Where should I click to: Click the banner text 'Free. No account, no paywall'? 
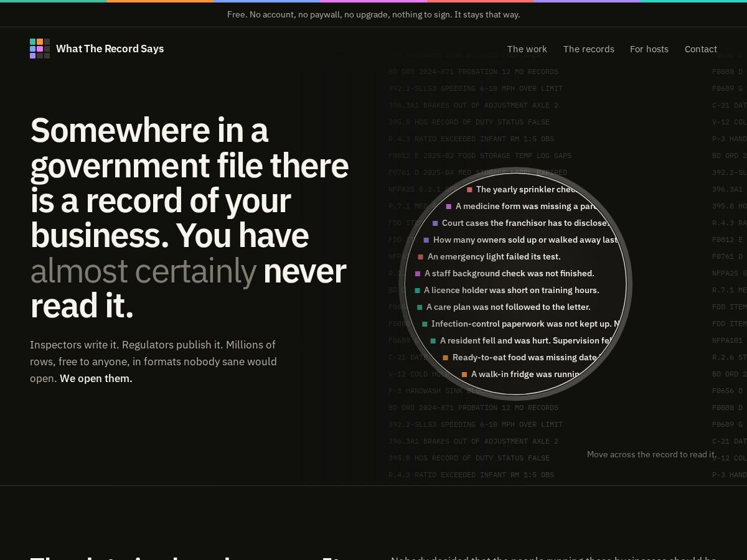click(374, 14)
